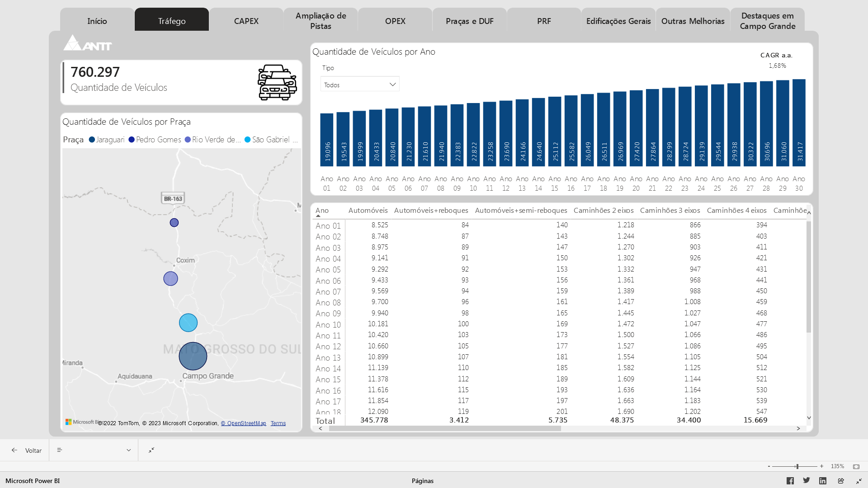Exit full screen mode icon in status bar

859,481
